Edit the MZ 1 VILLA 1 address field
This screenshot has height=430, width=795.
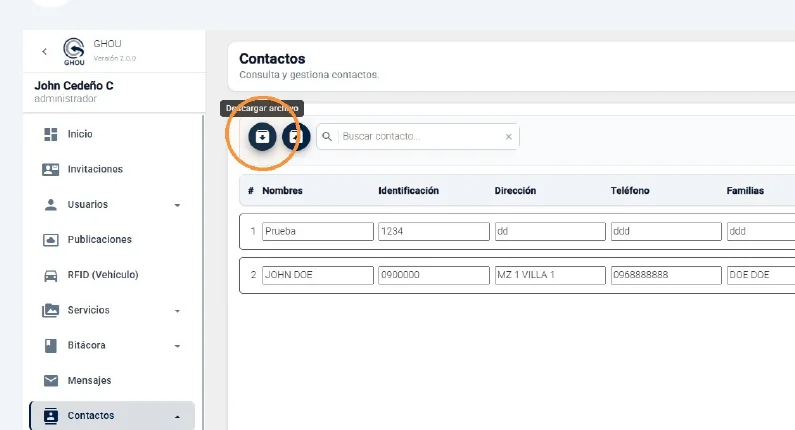click(550, 275)
